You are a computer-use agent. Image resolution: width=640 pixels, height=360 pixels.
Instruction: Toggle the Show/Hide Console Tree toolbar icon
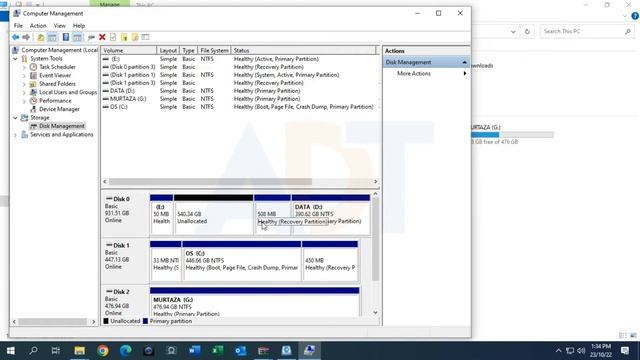tap(52, 37)
